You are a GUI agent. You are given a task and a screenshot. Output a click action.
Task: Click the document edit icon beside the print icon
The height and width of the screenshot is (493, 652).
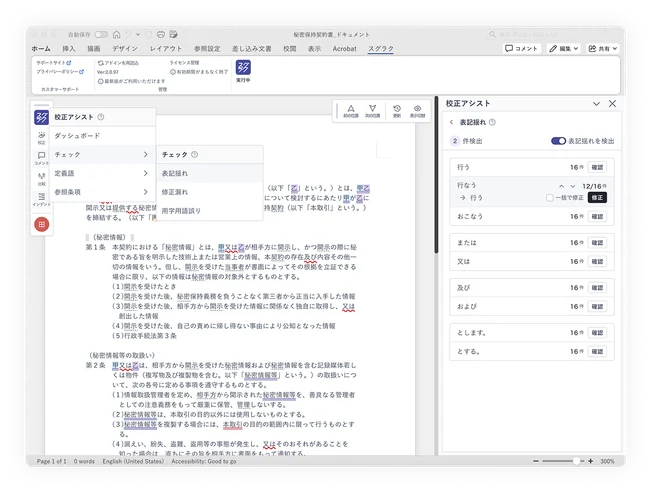pyautogui.click(x=174, y=35)
